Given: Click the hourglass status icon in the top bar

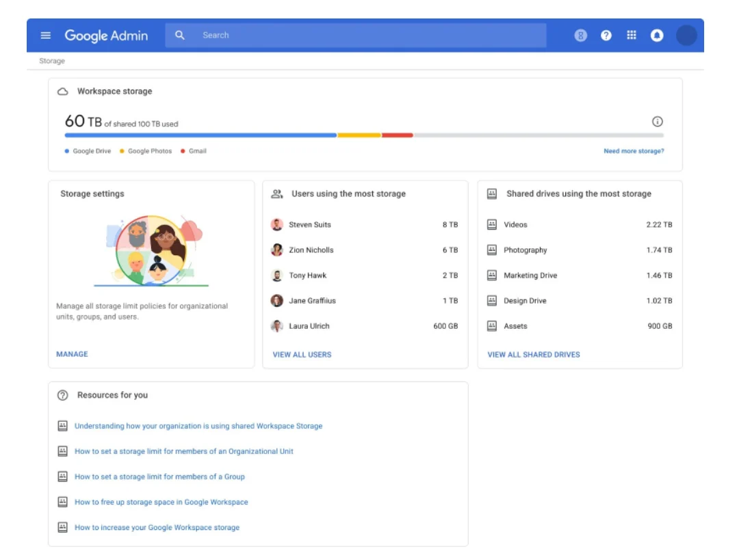Looking at the screenshot, I should 580,35.
